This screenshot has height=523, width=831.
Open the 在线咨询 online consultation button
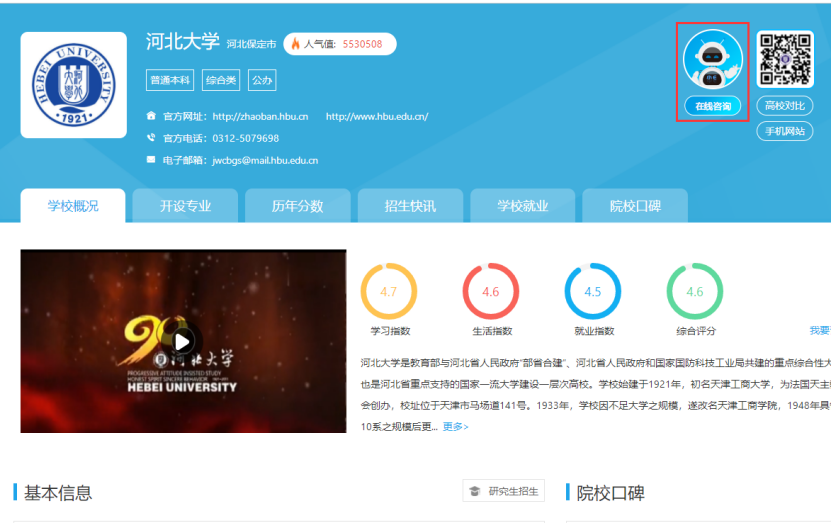point(713,106)
